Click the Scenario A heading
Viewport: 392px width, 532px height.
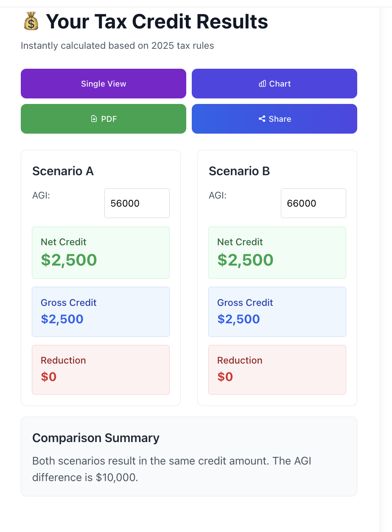(x=63, y=171)
